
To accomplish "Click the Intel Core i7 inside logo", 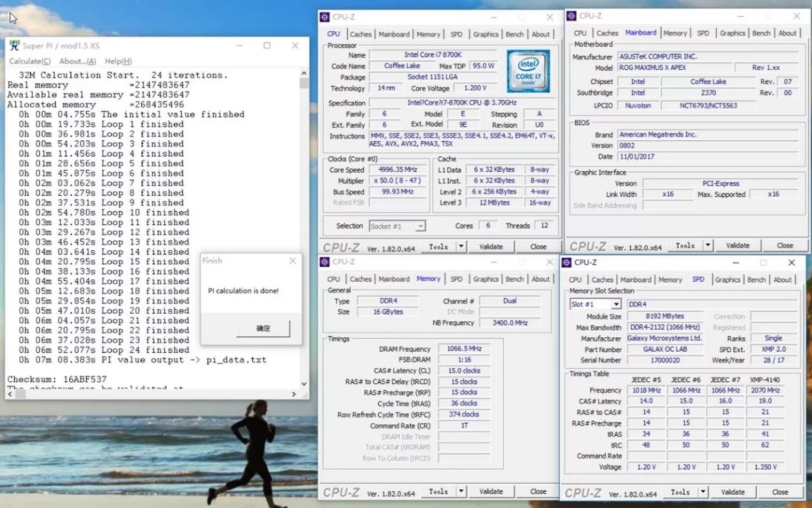I will pyautogui.click(x=528, y=70).
